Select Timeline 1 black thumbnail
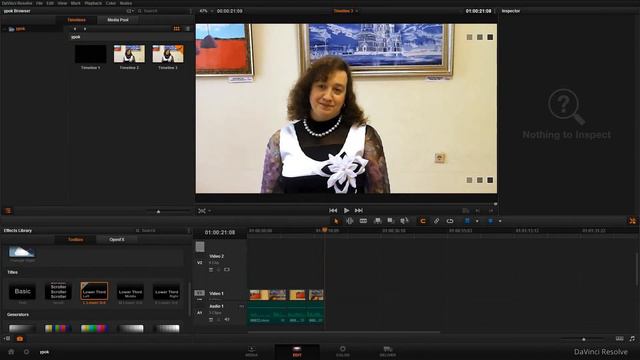This screenshot has height=360, width=640. [x=91, y=54]
